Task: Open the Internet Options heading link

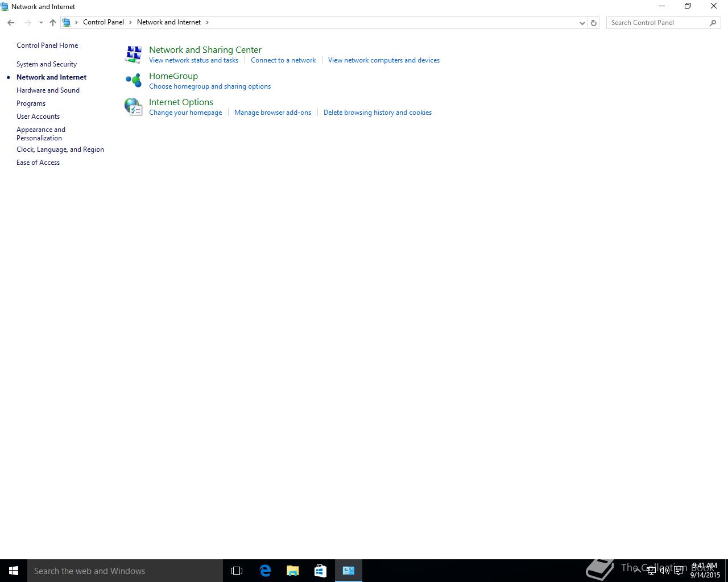Action: coord(181,102)
